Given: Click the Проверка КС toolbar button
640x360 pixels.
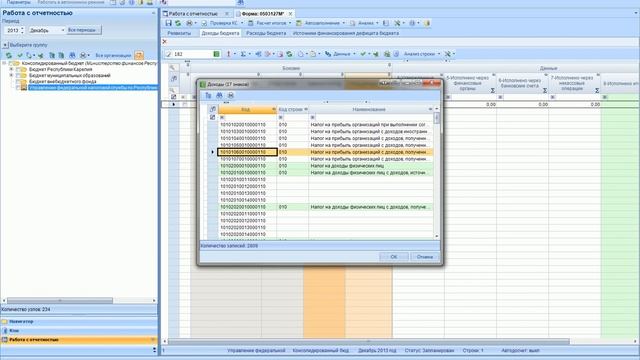Looking at the screenshot, I should [x=220, y=23].
